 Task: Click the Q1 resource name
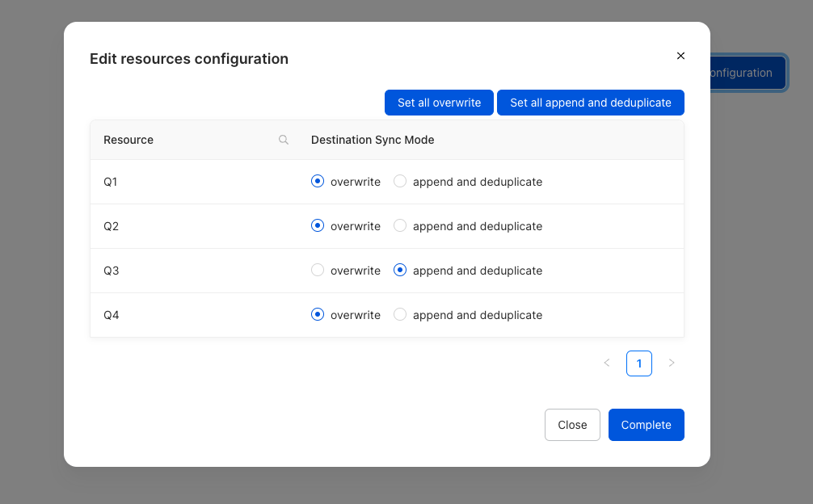click(x=111, y=182)
